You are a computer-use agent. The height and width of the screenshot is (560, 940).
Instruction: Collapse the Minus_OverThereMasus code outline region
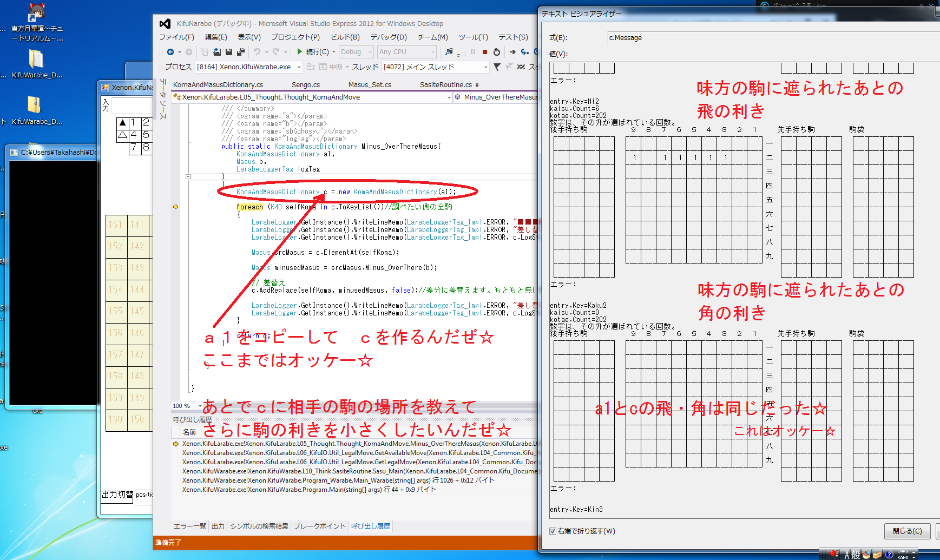coord(188,176)
